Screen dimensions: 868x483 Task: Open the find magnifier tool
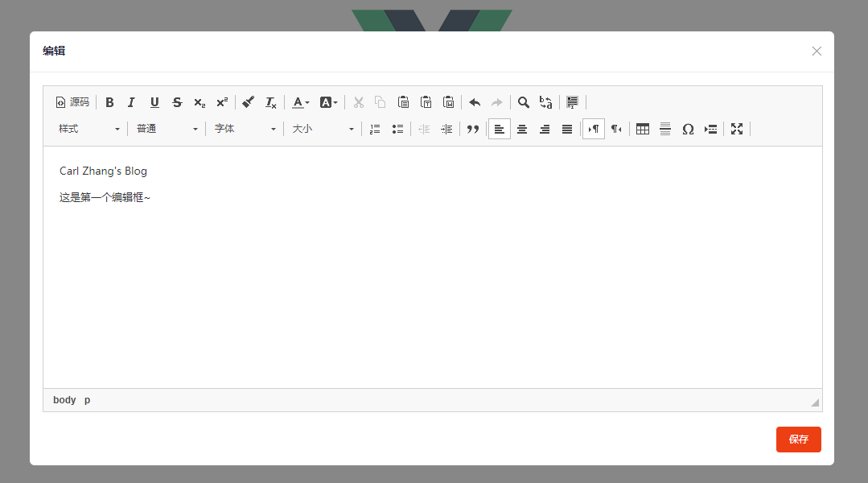(523, 102)
